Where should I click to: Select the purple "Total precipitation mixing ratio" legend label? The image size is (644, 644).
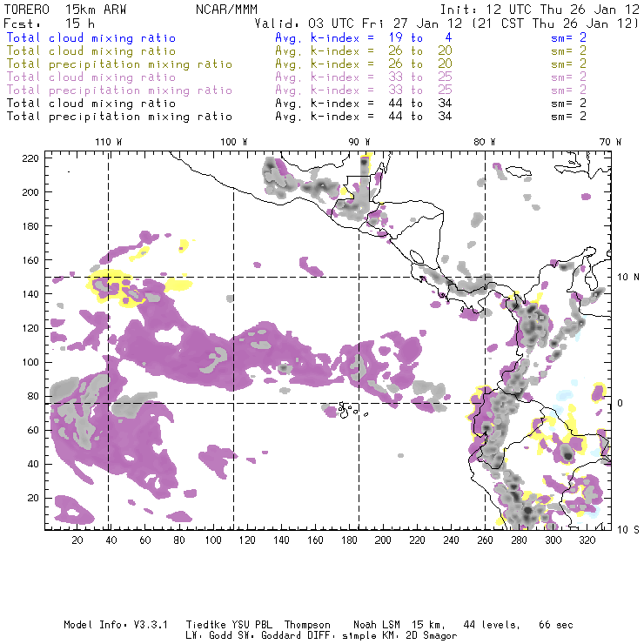[x=119, y=91]
